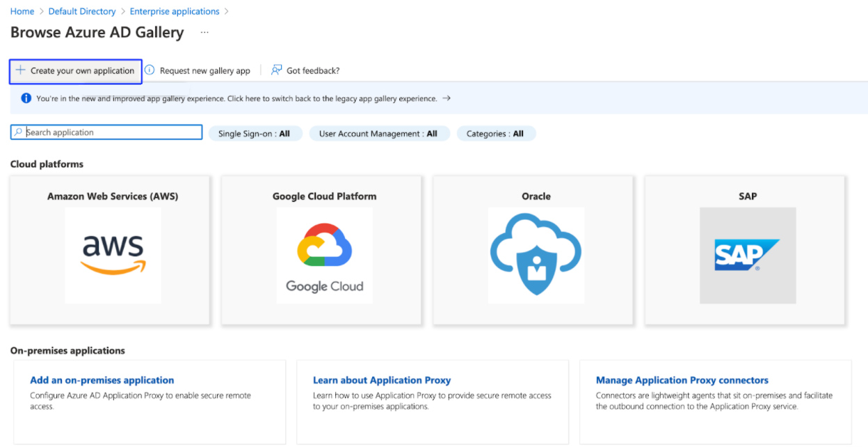Click Request new gallery app
Image resolution: width=868 pixels, height=447 pixels.
[x=204, y=70]
